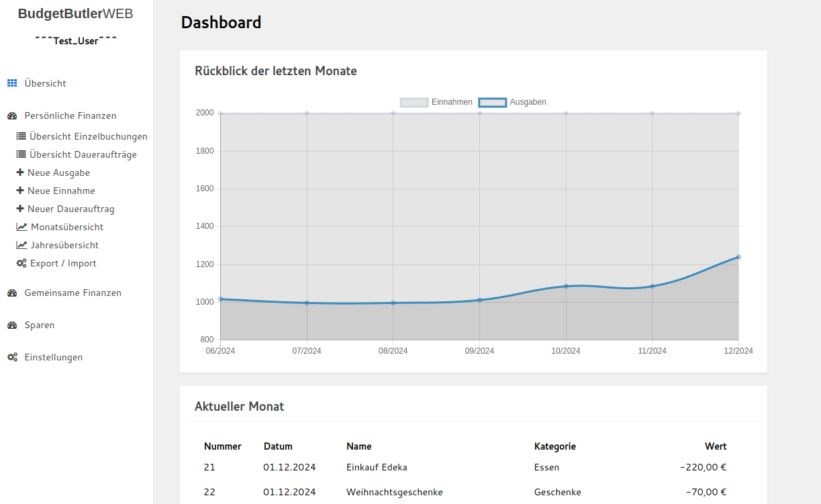Expand the Einstellungen section

coord(54,356)
